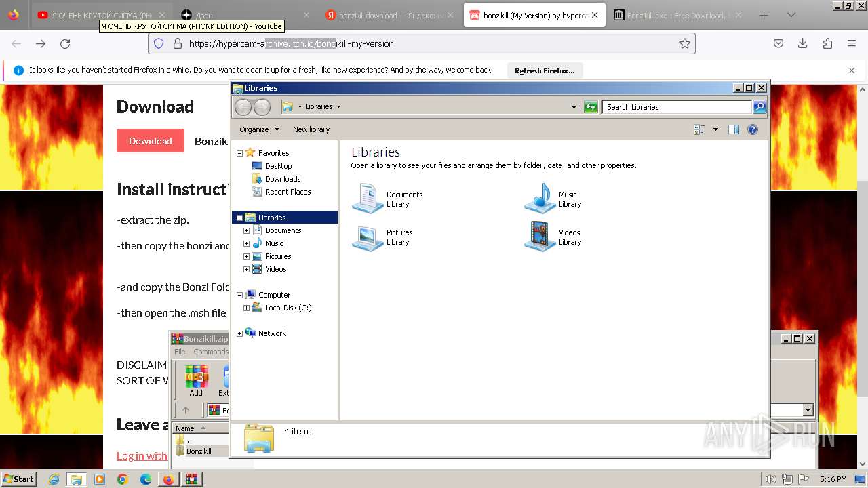Open the Save to Pocket icon
Image resolution: width=868 pixels, height=488 pixels.
tap(778, 43)
